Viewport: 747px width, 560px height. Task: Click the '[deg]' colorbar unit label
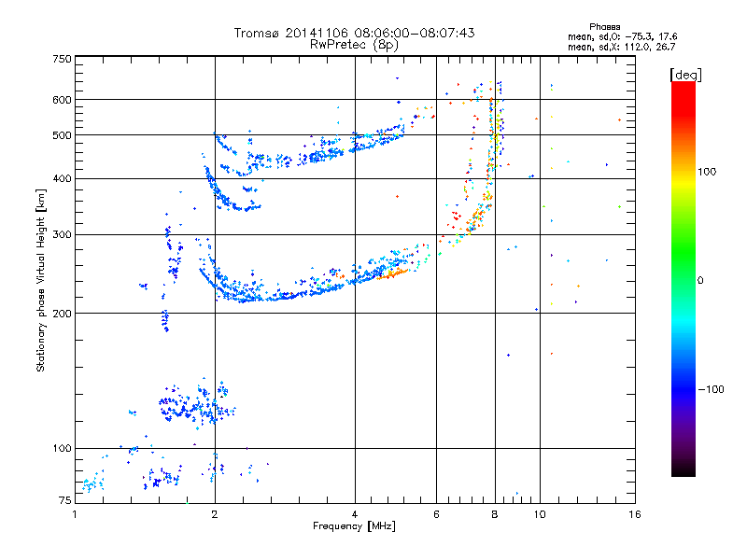click(x=685, y=75)
